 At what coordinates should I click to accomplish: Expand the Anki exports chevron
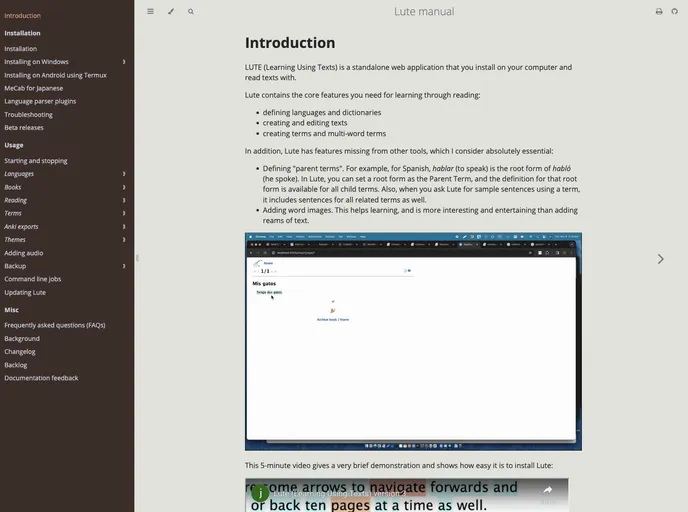(x=124, y=227)
